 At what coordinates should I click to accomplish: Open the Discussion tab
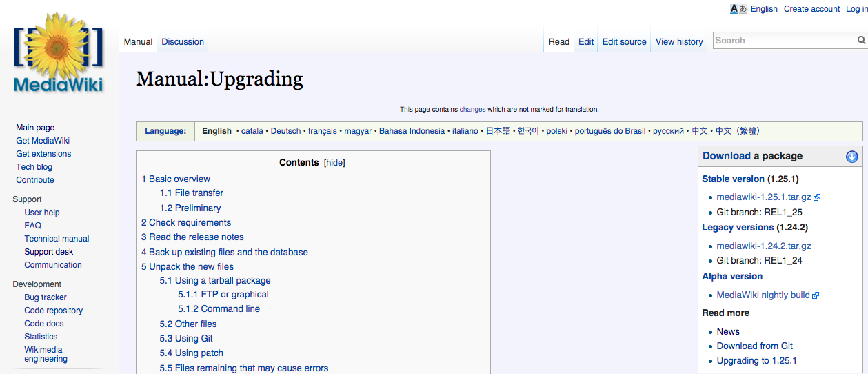(183, 42)
